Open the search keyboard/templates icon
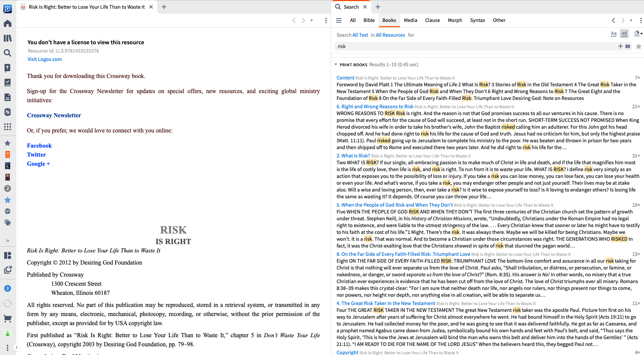Viewport: 644px width, 355px height. point(628,46)
